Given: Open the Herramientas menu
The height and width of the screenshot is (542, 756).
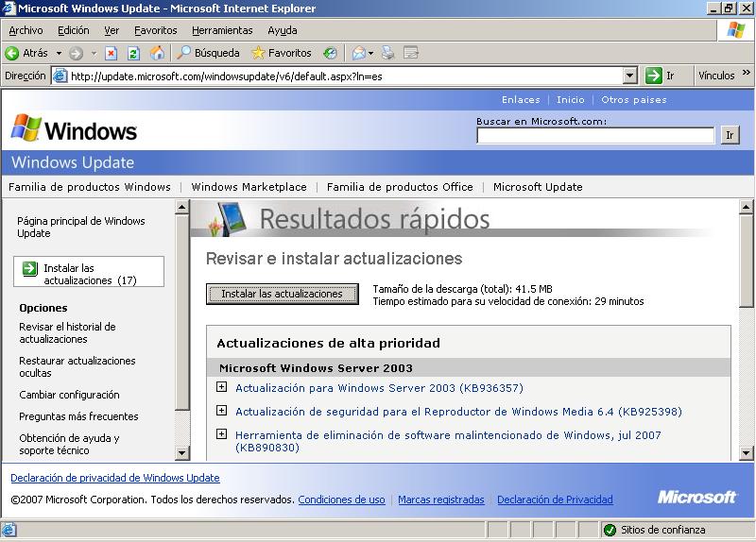Looking at the screenshot, I should pyautogui.click(x=222, y=30).
